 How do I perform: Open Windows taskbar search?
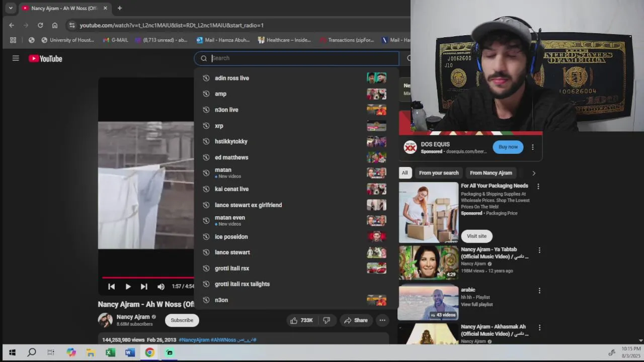(32, 352)
